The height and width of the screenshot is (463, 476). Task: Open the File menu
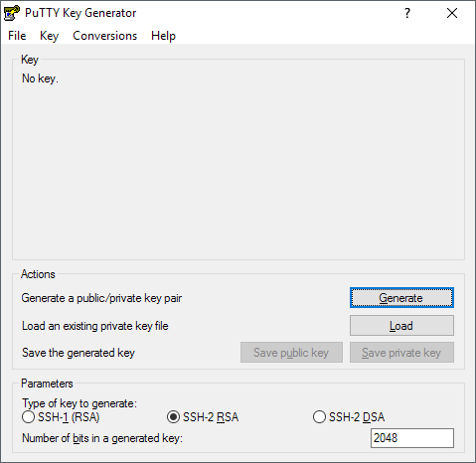[17, 36]
